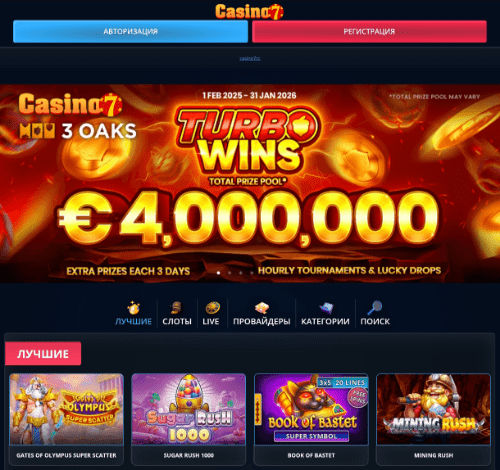
Task: Click the Регистрация sign-up button
Action: tap(369, 31)
